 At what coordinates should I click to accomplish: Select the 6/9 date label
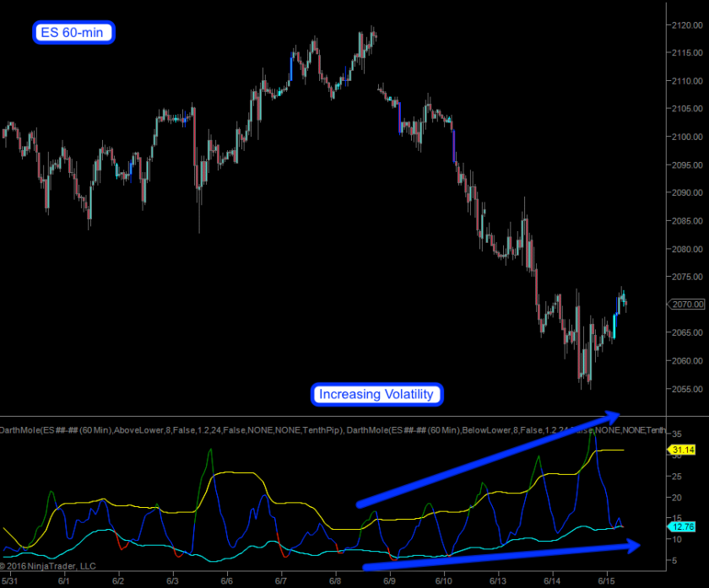coord(389,581)
